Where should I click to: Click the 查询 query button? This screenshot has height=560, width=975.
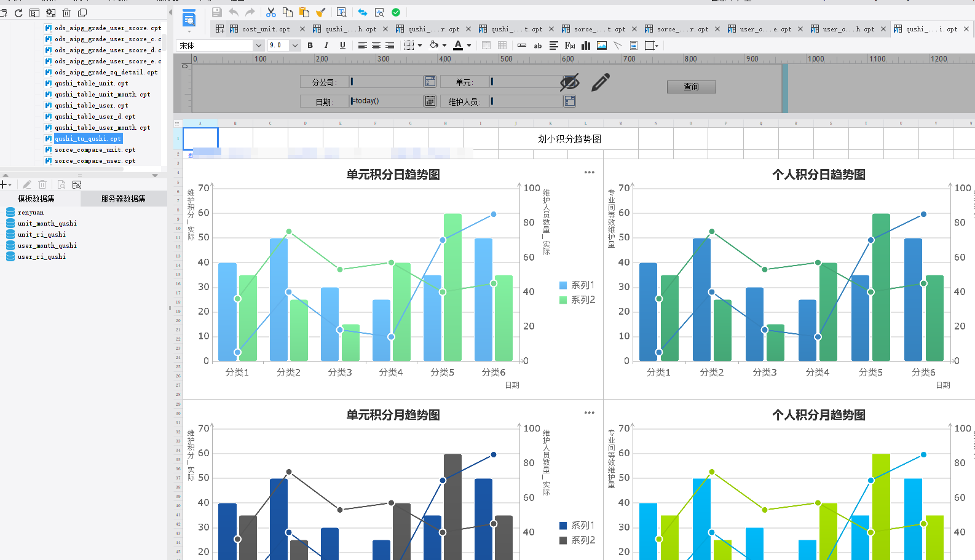(692, 87)
